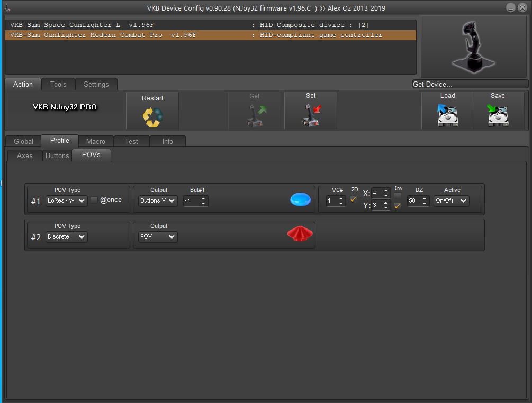Switch to the Buttons sub-tab
Viewport: 532px width, 403px height.
[x=57, y=155]
